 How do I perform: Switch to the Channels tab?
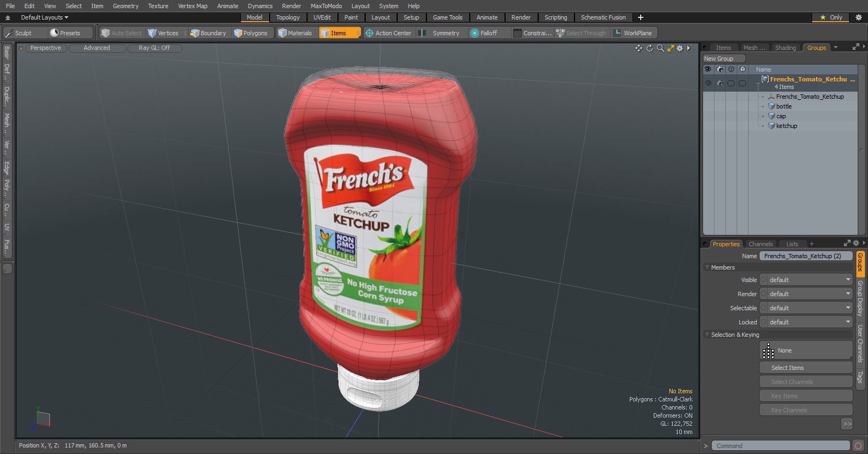[x=761, y=244]
